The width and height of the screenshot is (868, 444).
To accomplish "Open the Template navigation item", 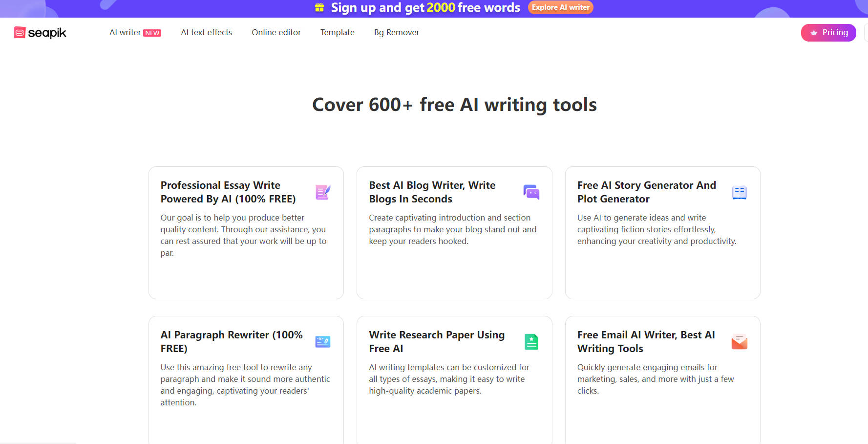I will pos(337,32).
